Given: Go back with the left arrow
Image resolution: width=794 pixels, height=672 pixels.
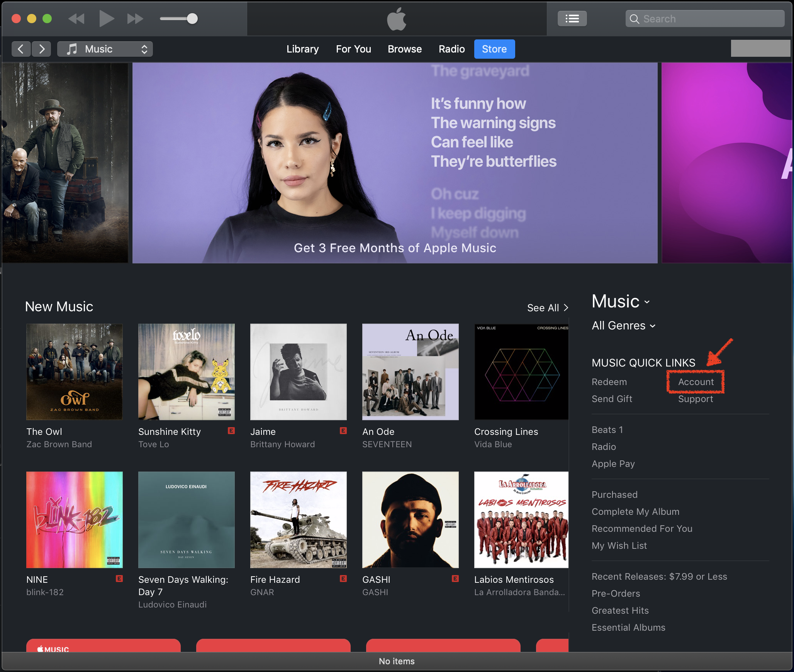Looking at the screenshot, I should [21, 49].
